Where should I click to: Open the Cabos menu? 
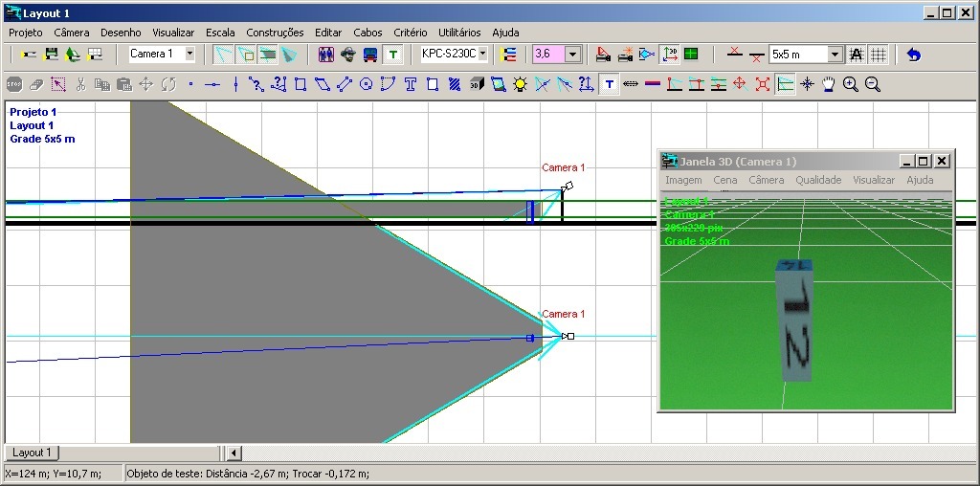point(367,33)
